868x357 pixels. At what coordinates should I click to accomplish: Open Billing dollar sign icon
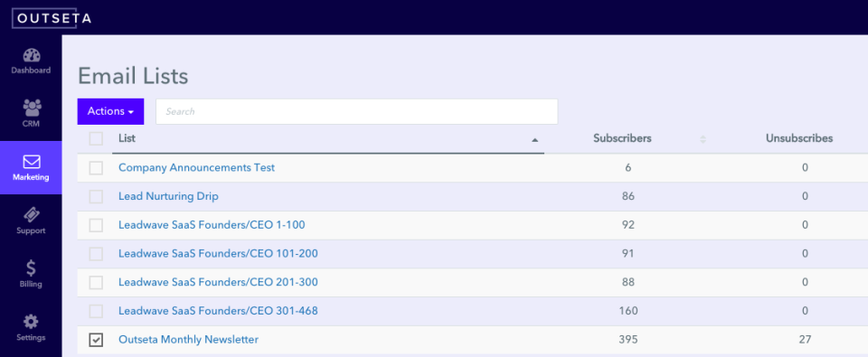click(x=31, y=268)
